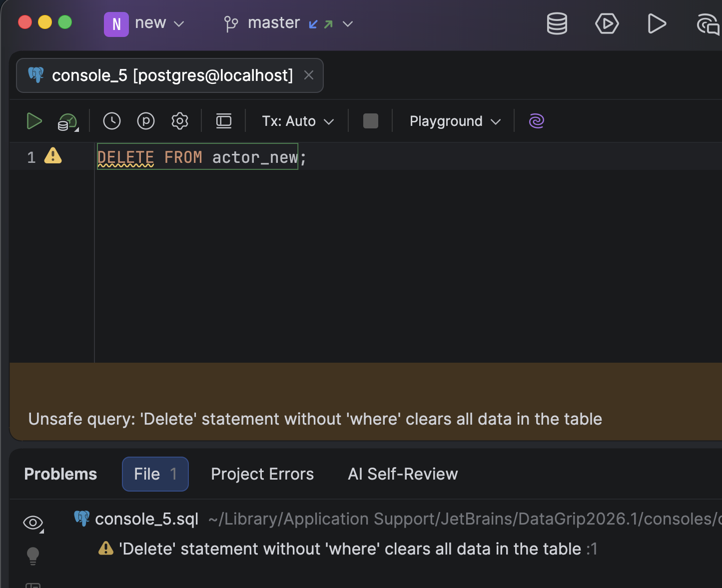Viewport: 722px width, 588px height.
Task: Click the warning triangle in line 1 gutter
Action: click(x=53, y=156)
